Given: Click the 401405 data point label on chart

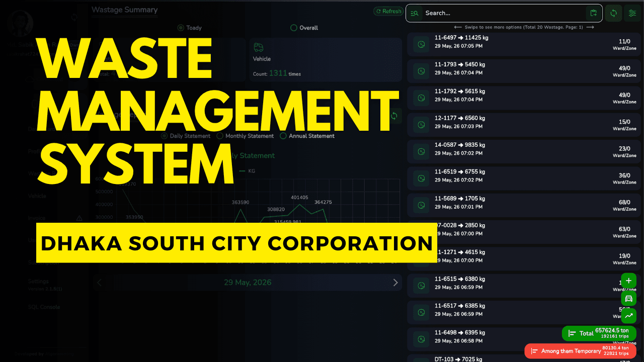Looking at the screenshot, I should [299, 198].
